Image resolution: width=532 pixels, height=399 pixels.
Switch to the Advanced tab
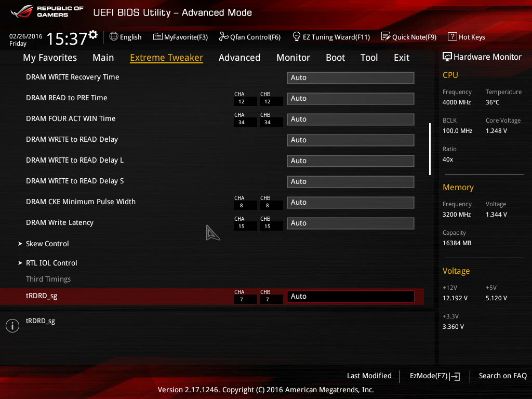pyautogui.click(x=239, y=58)
